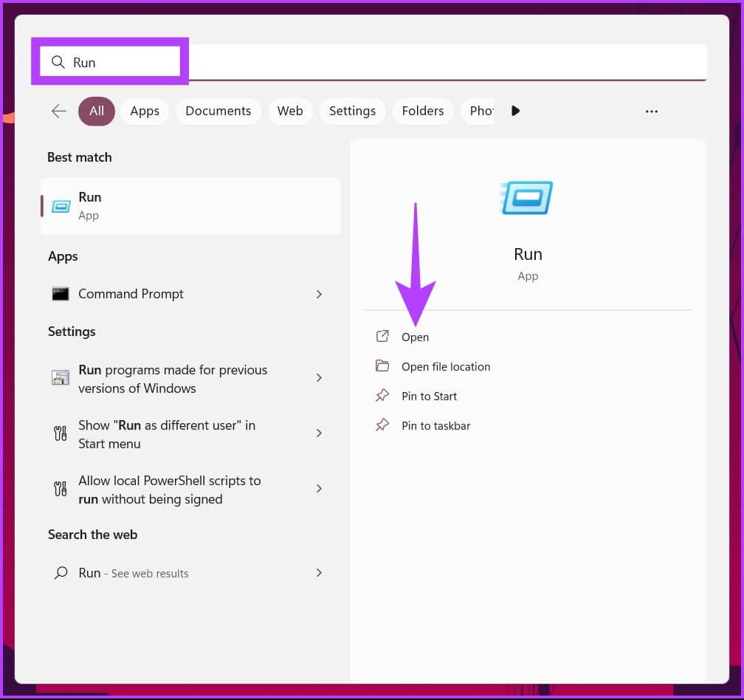Open Run - See web results entry
744x700 pixels.
(190, 573)
